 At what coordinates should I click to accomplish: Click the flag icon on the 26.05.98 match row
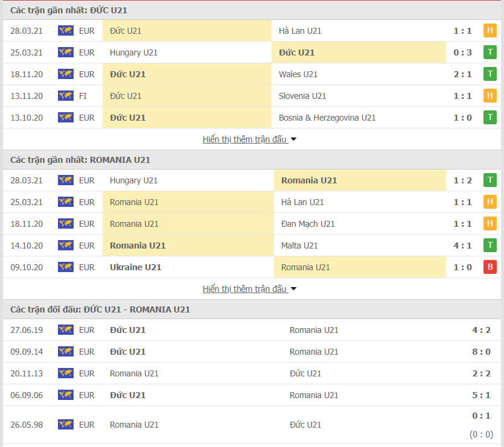tap(65, 425)
